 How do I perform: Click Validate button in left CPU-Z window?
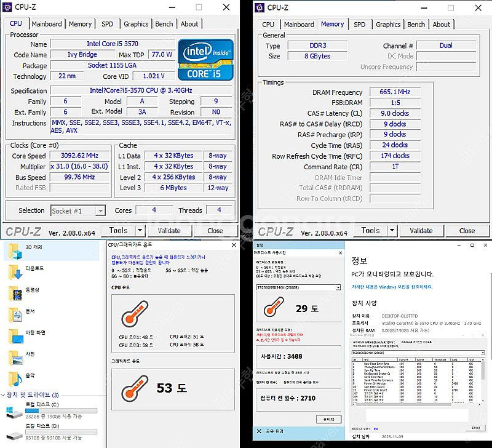click(169, 231)
